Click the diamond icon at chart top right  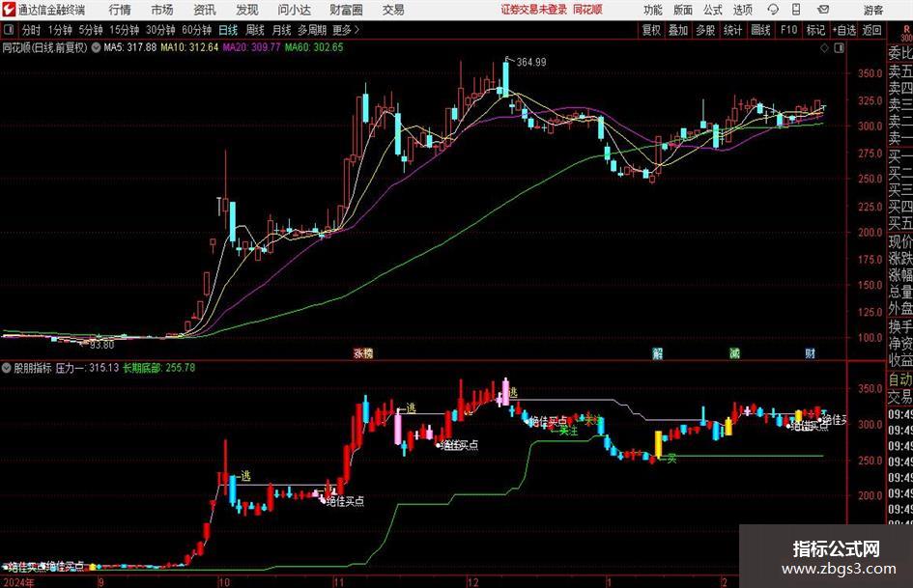pos(824,48)
